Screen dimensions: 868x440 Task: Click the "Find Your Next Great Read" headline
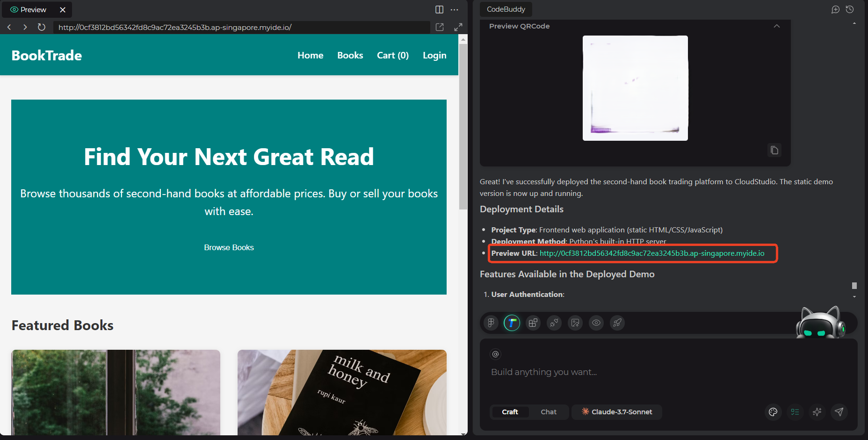tap(229, 157)
